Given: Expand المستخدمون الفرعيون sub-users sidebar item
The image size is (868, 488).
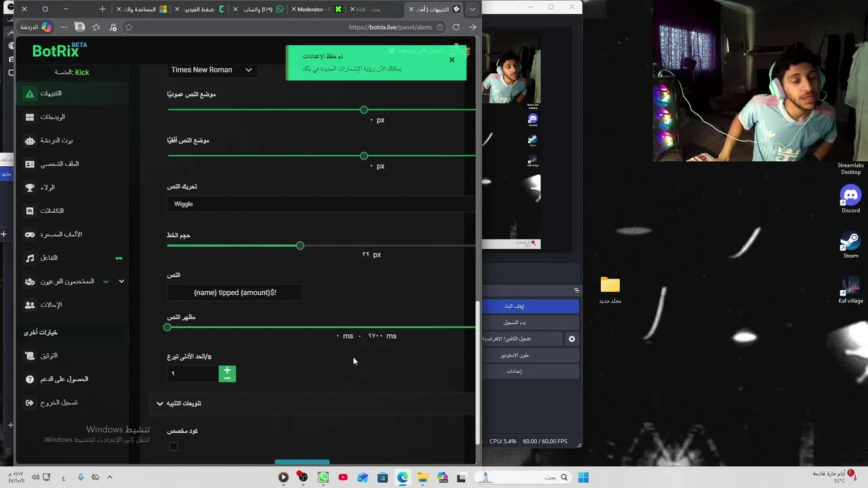Looking at the screenshot, I should coord(73,281).
